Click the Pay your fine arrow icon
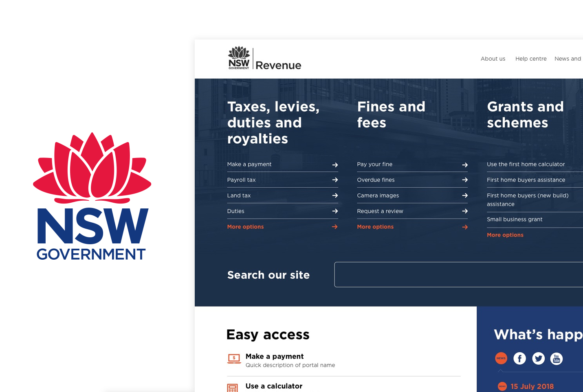The height and width of the screenshot is (392, 583). (x=465, y=165)
